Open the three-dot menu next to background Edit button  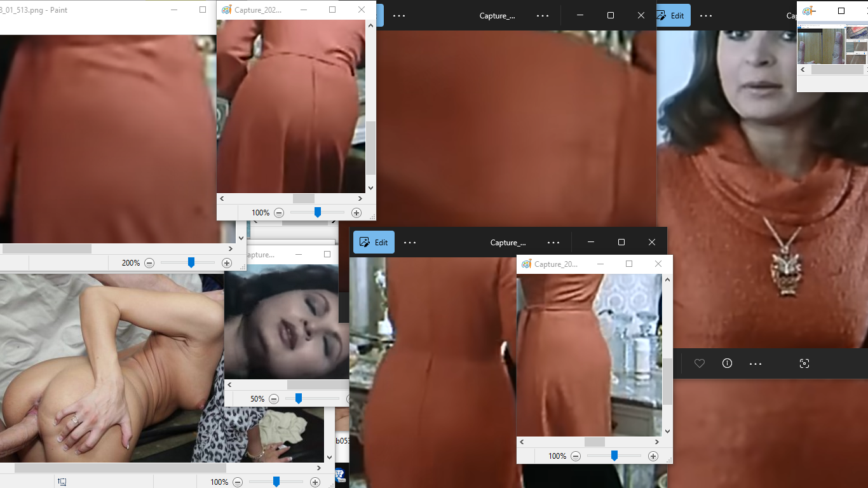(706, 15)
